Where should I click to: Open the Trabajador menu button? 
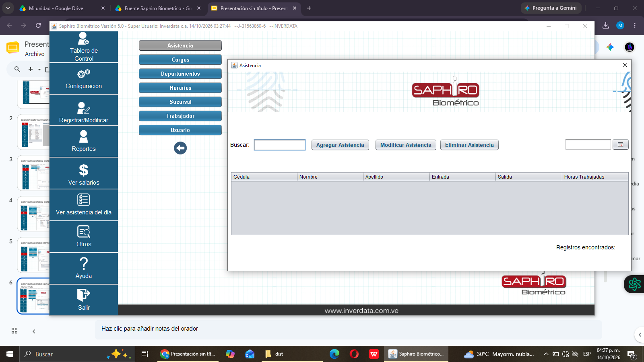click(x=180, y=116)
